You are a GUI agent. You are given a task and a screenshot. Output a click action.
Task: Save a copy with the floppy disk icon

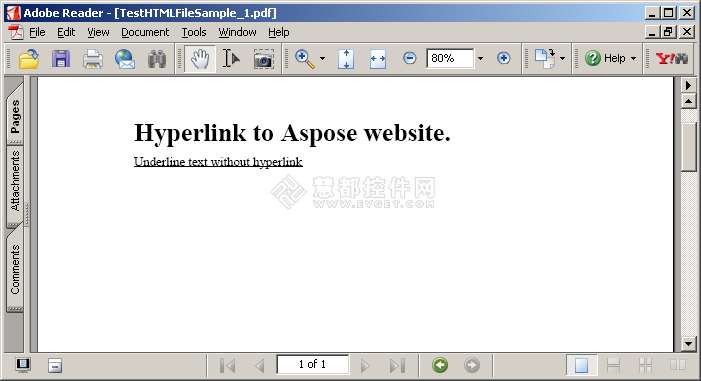tap(61, 59)
